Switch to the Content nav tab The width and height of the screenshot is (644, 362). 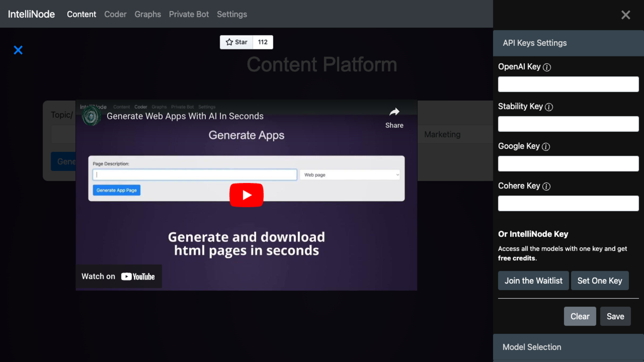tap(82, 14)
